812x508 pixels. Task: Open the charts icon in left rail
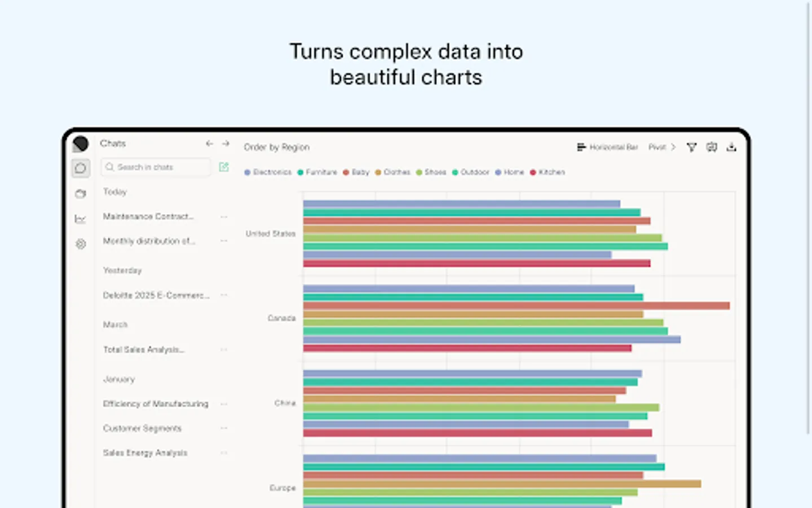click(81, 219)
